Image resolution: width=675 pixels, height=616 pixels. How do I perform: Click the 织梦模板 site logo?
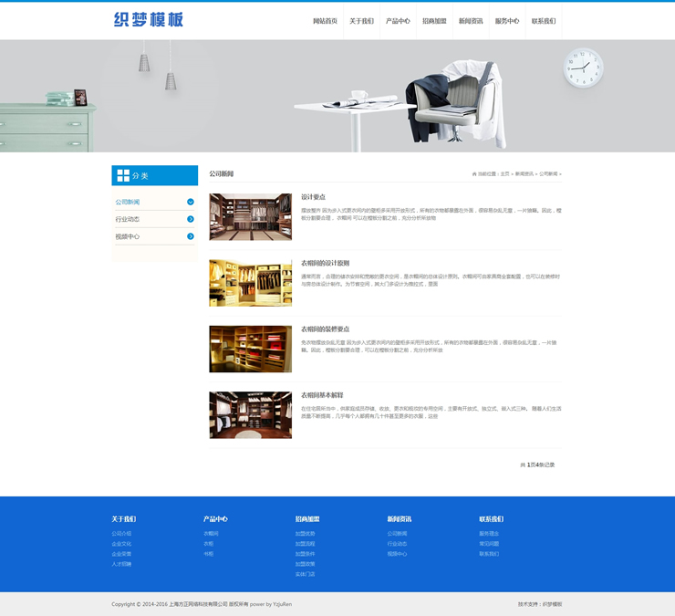pyautogui.click(x=149, y=20)
